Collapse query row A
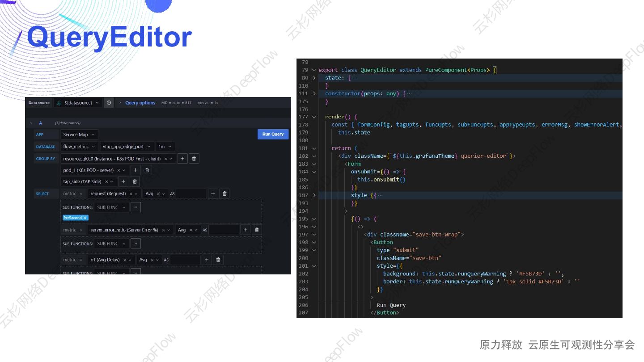Viewport: 644px width, 362px height. pyautogui.click(x=31, y=123)
